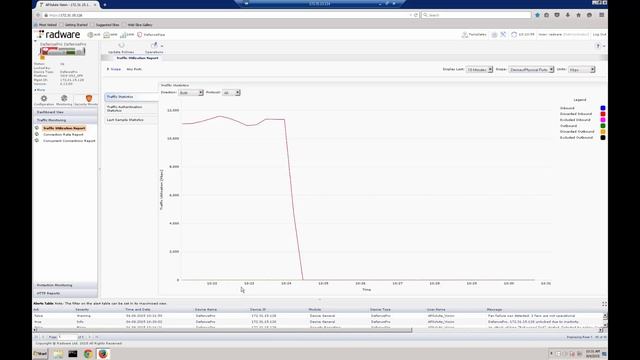Viewport: 640px width, 360px height.
Task: Select Connection Rate Report in tree
Action: 63,134
